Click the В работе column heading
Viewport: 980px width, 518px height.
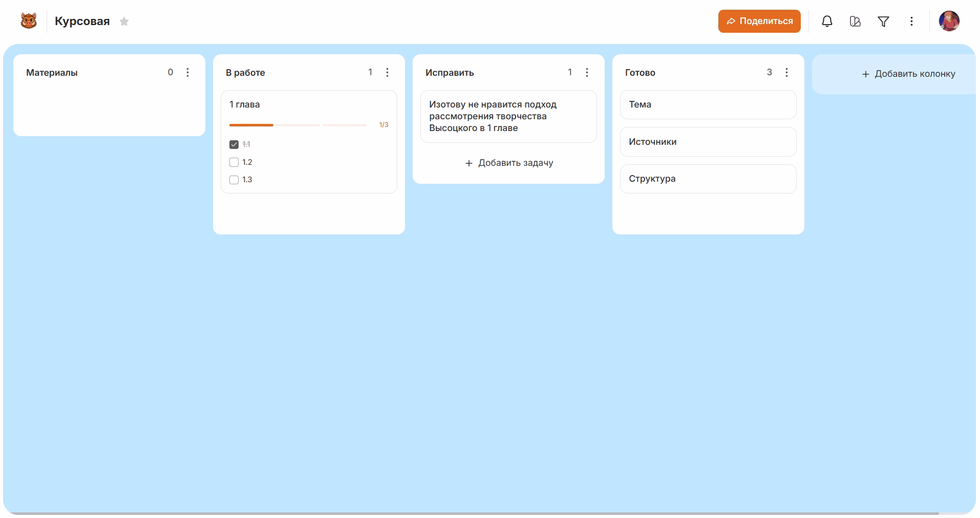(x=245, y=73)
